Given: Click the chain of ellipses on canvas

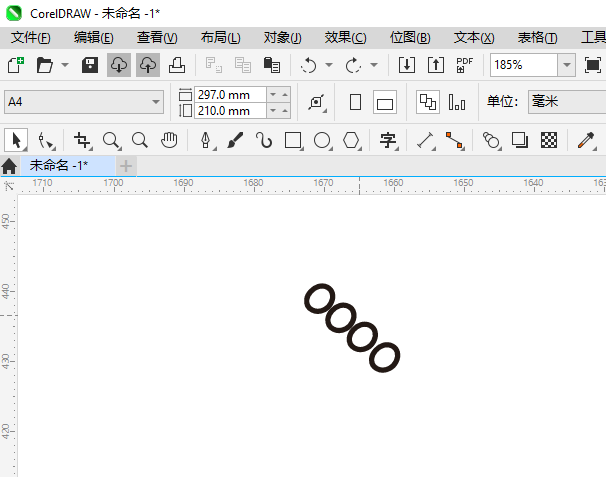Looking at the screenshot, I should (x=352, y=328).
